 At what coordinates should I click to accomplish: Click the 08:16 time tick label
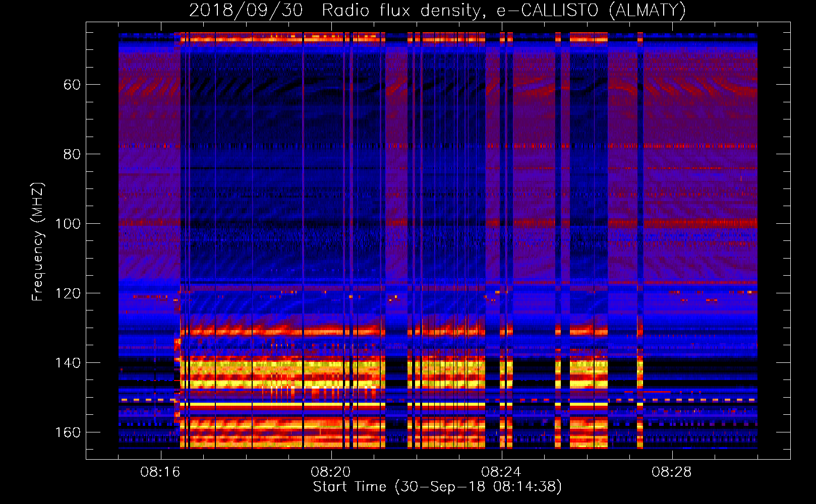pos(160,472)
